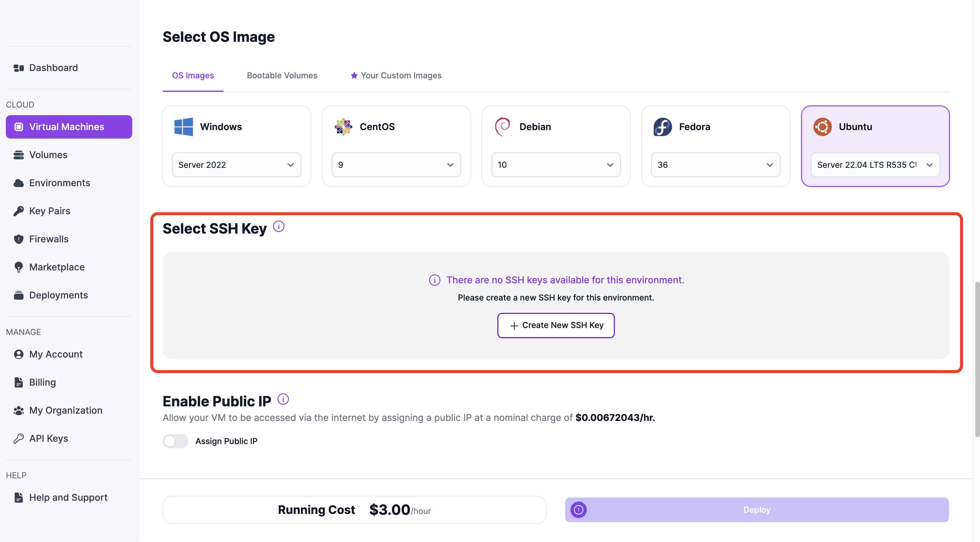Click the Select SSH Key info icon
The width and height of the screenshot is (980, 542).
point(278,227)
